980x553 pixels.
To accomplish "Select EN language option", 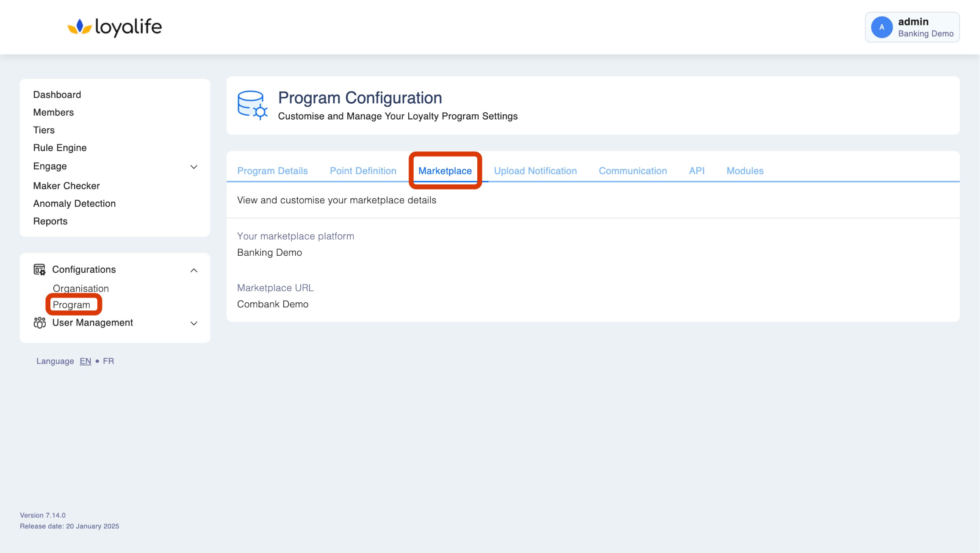I will click(85, 361).
